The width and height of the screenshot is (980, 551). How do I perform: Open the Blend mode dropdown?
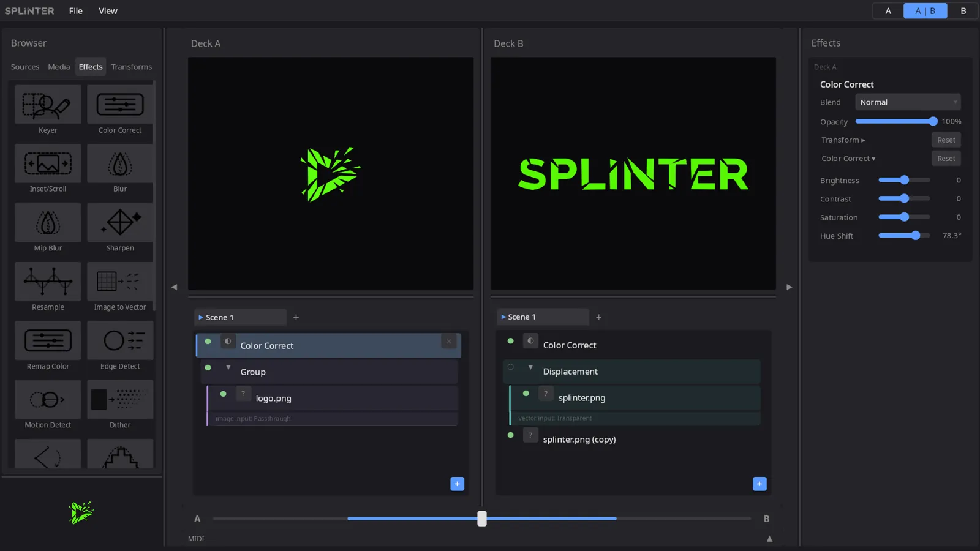908,102
